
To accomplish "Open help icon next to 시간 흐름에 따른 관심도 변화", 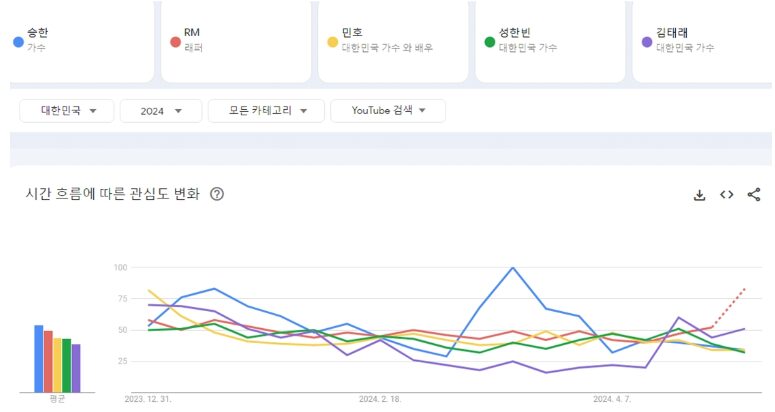I will tap(217, 194).
